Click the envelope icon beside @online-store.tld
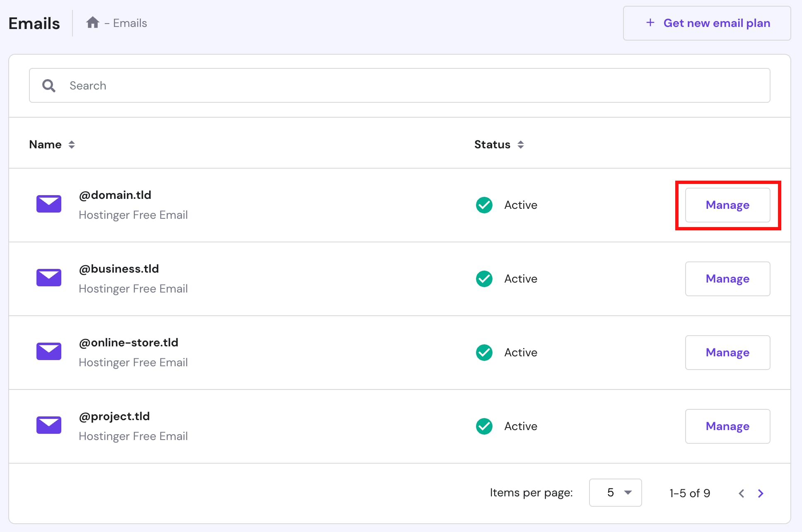Screen dimensions: 802x532 [x=48, y=351]
